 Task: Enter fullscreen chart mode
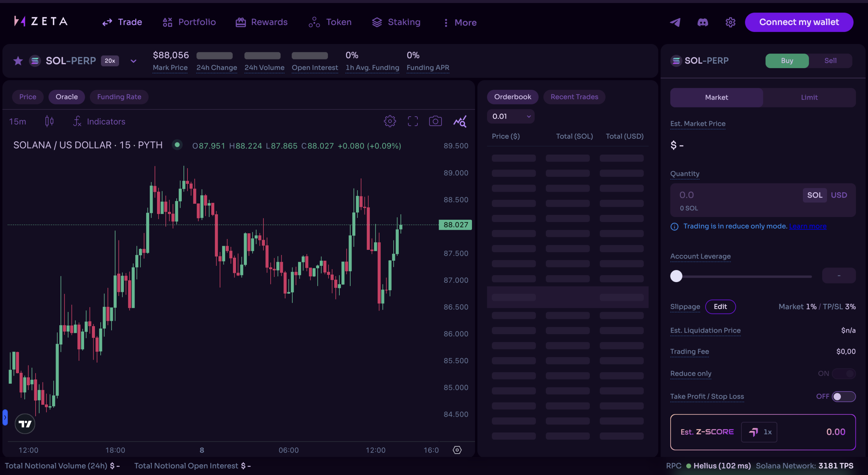point(413,121)
